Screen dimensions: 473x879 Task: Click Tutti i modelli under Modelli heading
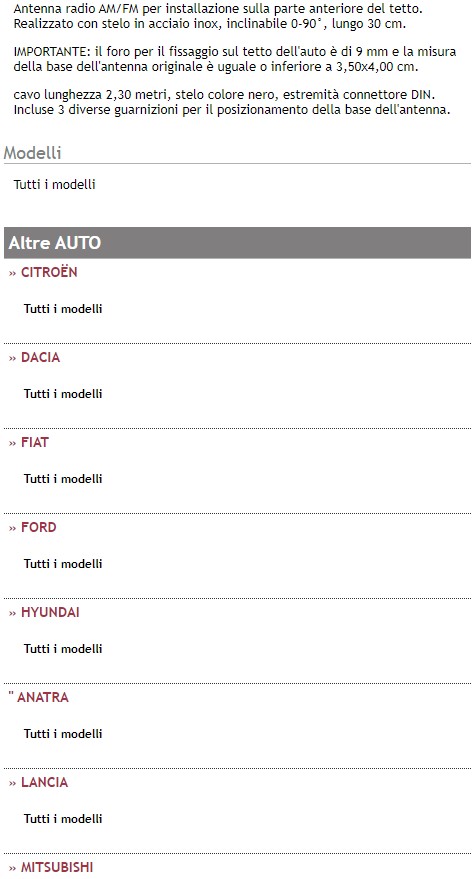click(54, 184)
